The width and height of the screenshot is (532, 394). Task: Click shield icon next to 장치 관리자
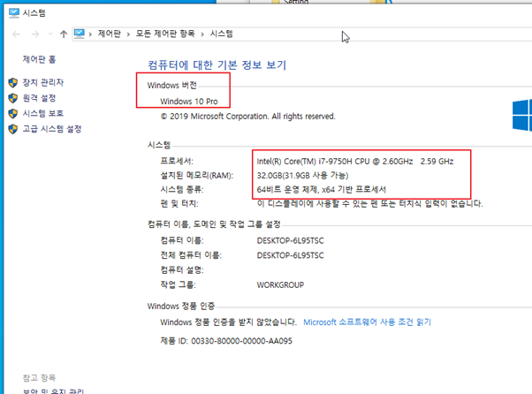[x=13, y=83]
